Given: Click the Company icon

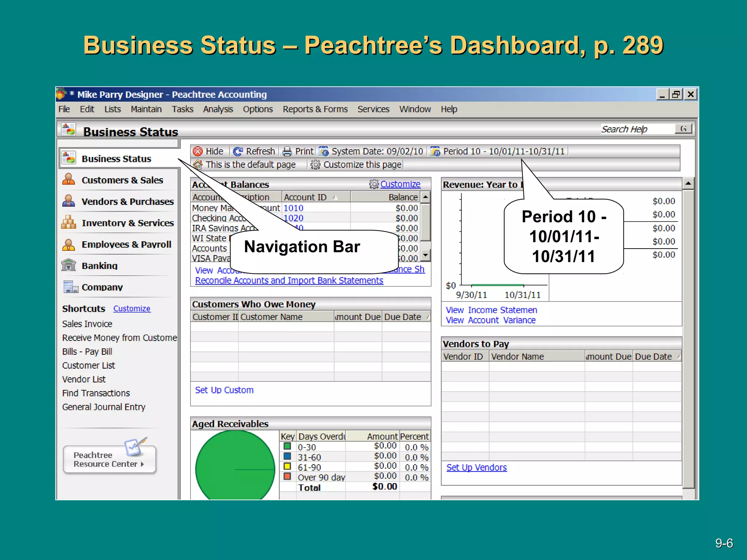Looking at the screenshot, I should [71, 287].
